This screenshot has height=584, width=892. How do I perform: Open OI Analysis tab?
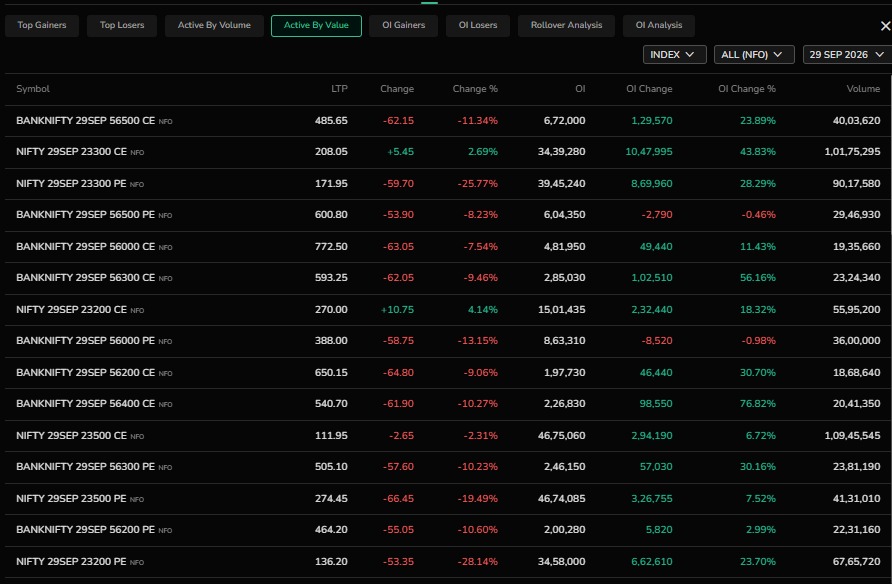659,25
